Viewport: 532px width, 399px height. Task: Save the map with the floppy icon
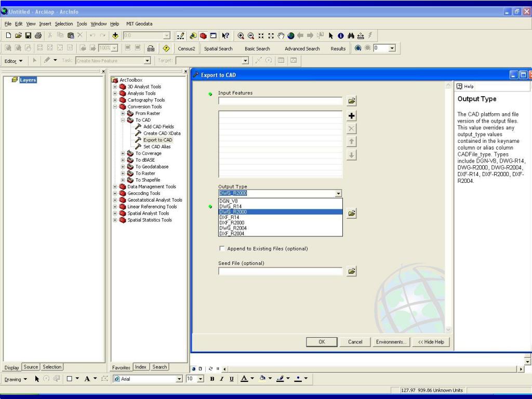pos(28,35)
